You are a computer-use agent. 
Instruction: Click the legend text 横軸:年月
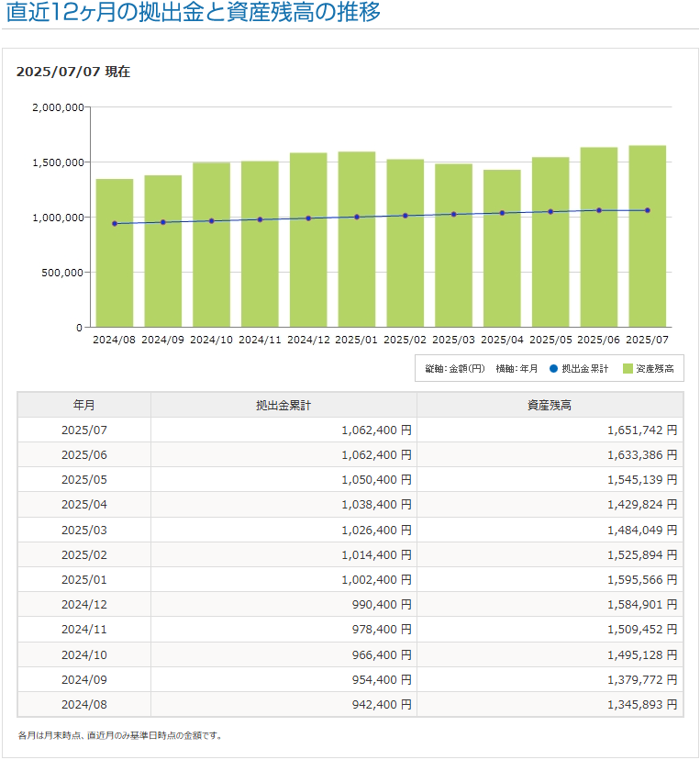click(517, 369)
